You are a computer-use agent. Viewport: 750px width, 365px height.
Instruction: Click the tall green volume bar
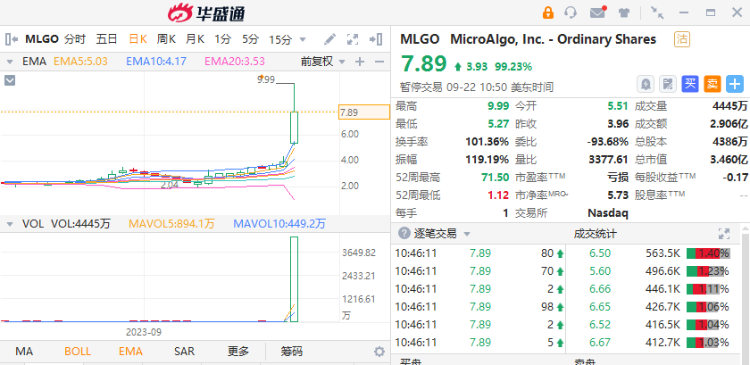pyautogui.click(x=294, y=279)
